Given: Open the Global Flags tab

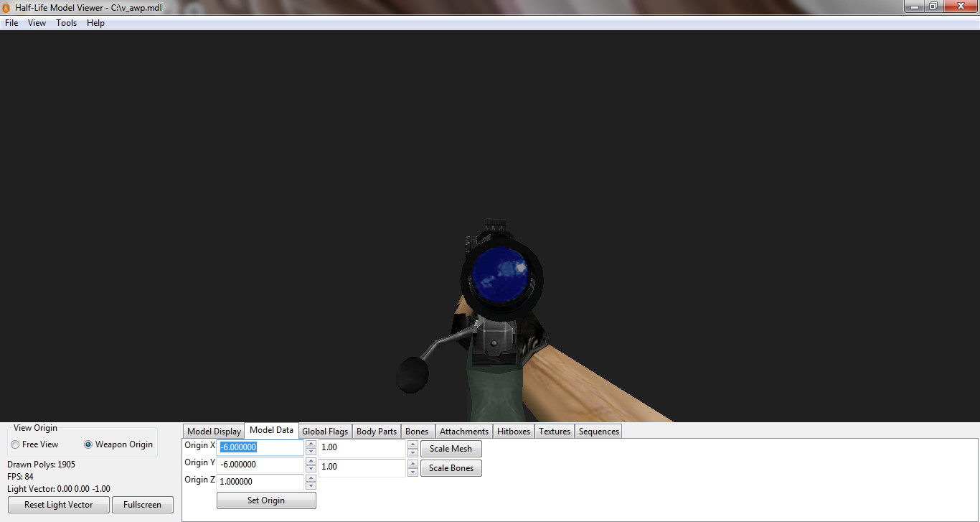Looking at the screenshot, I should pyautogui.click(x=325, y=432).
